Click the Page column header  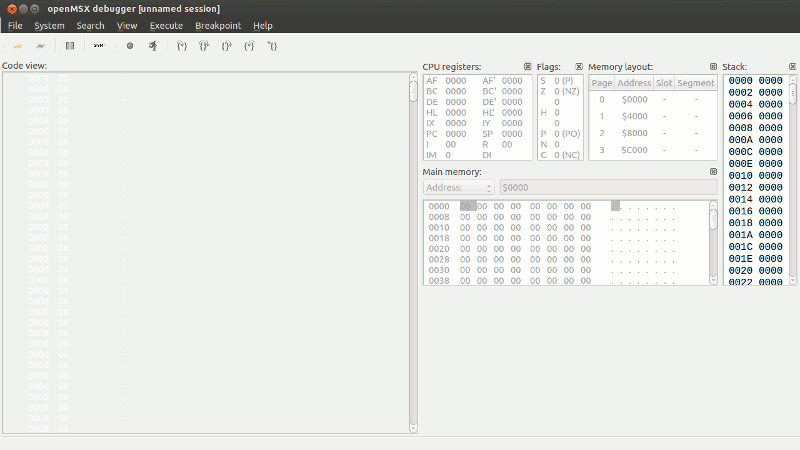coord(602,83)
